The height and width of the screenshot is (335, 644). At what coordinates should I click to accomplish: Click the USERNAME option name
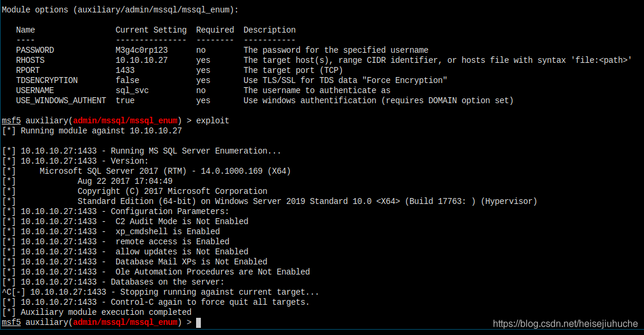[35, 91]
